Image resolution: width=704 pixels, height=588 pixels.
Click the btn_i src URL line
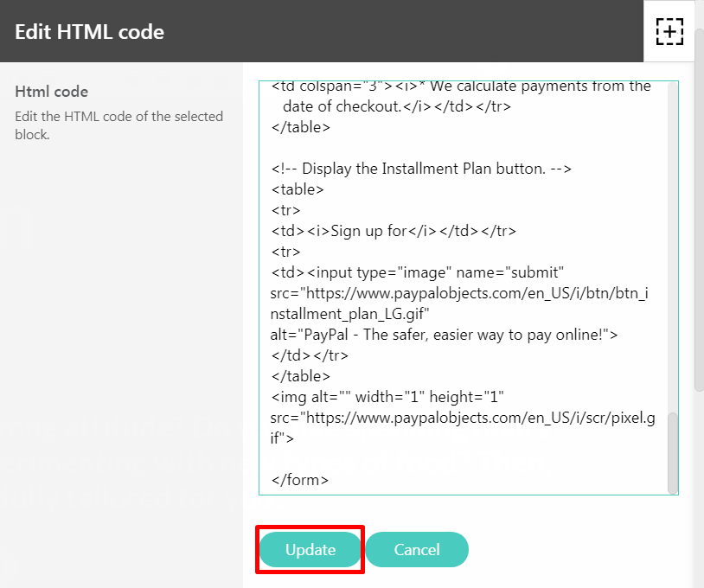[x=459, y=293]
